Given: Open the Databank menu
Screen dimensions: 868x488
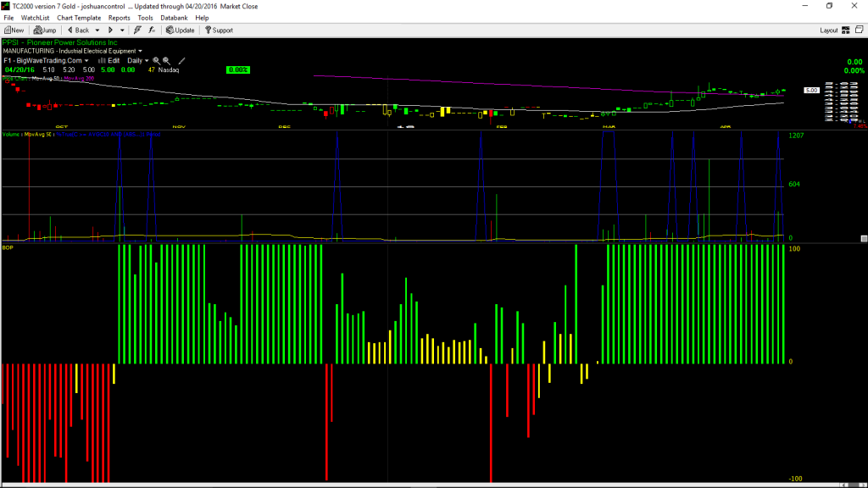Looking at the screenshot, I should [x=174, y=18].
